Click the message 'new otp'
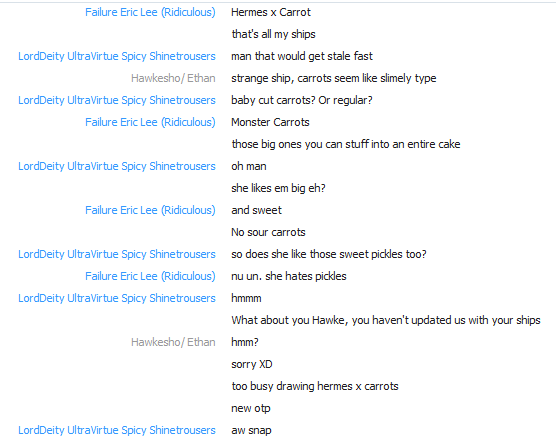 (251, 408)
